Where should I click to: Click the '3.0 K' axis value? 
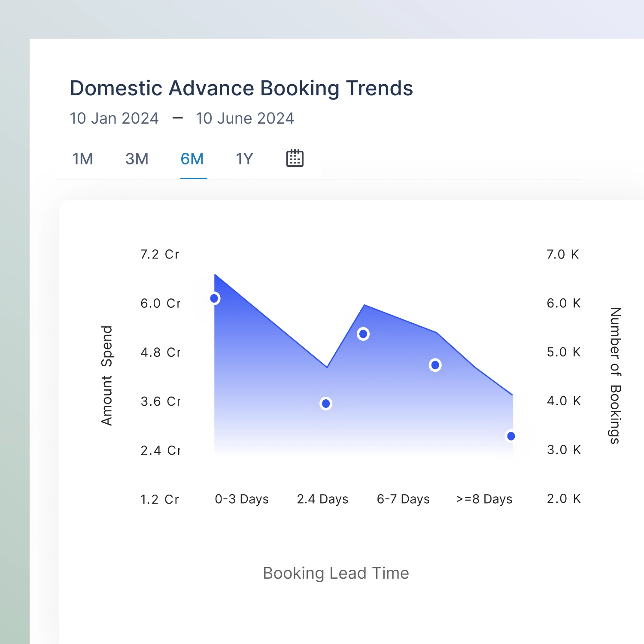pos(564,450)
